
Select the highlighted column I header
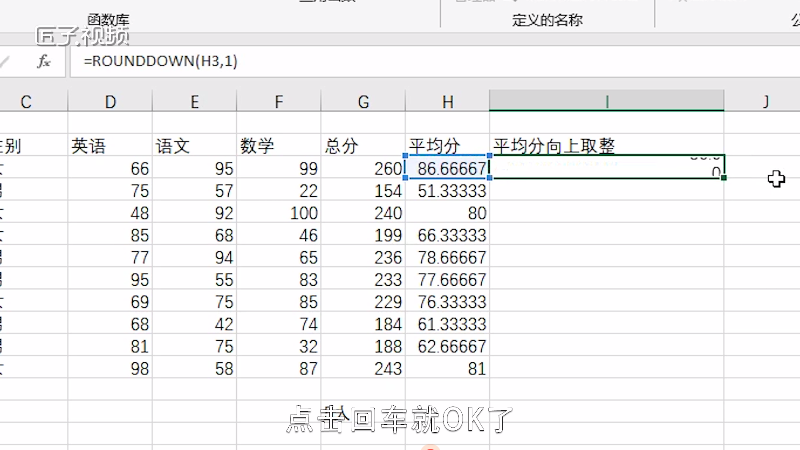click(607, 101)
